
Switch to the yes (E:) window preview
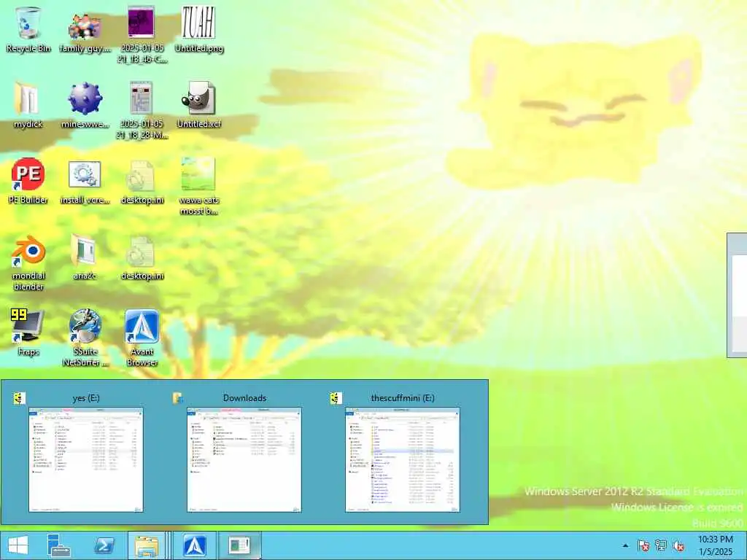86,459
